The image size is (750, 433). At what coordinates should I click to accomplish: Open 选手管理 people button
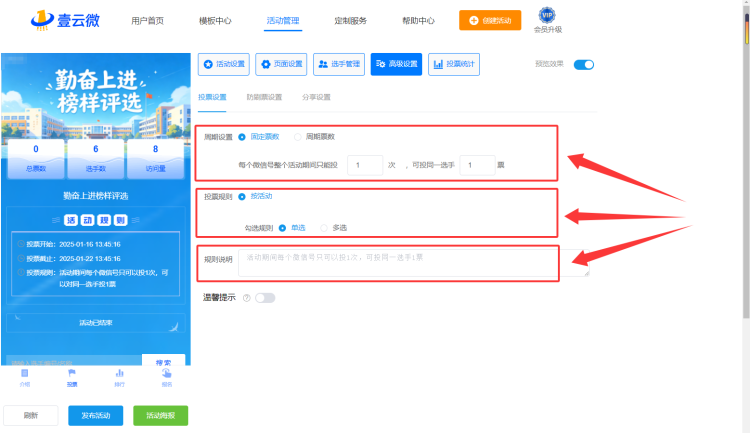tap(339, 64)
